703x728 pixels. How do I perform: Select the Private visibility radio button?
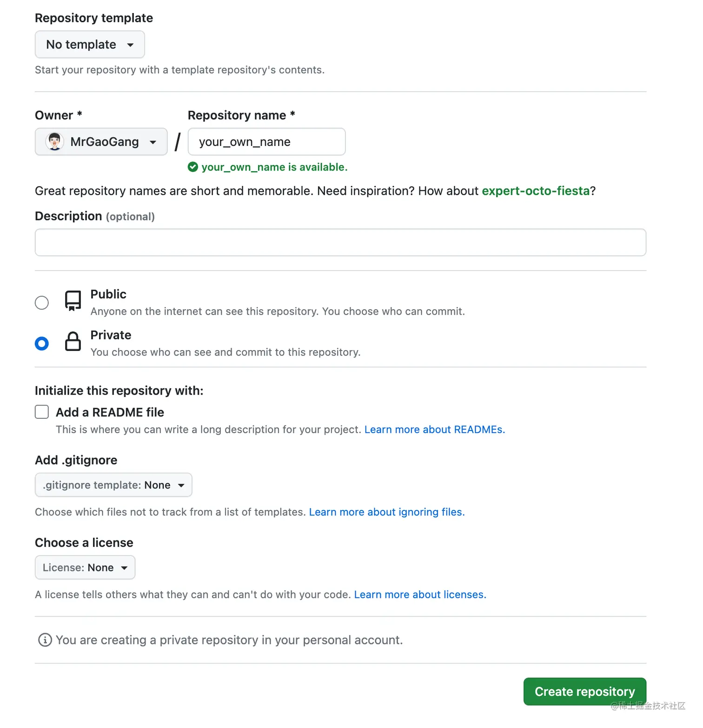coord(42,344)
